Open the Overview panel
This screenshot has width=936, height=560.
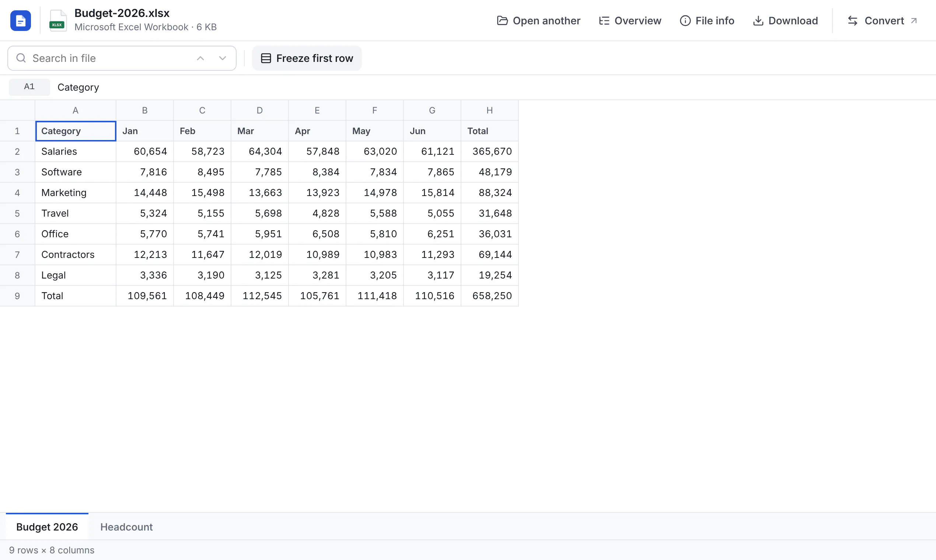point(630,20)
